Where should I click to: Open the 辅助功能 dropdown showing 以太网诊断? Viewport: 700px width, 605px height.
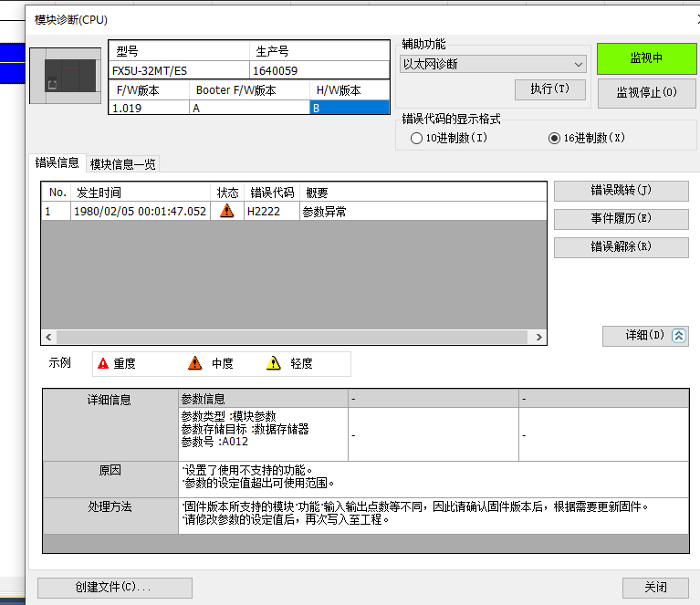click(493, 64)
